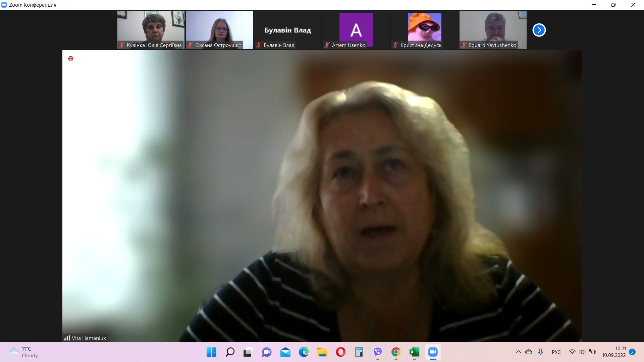Select Булавін Влад participant tile
Viewport: 644px width, 362px height.
(x=287, y=30)
